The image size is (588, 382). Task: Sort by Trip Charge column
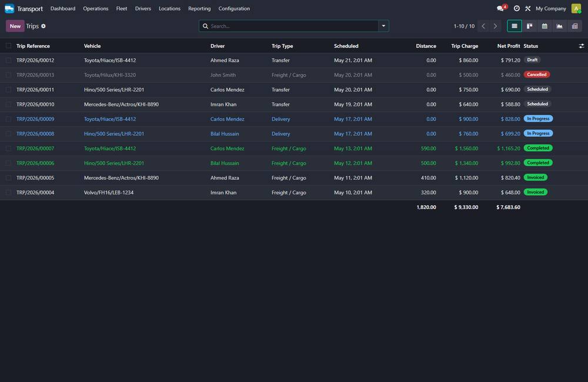[x=465, y=46]
